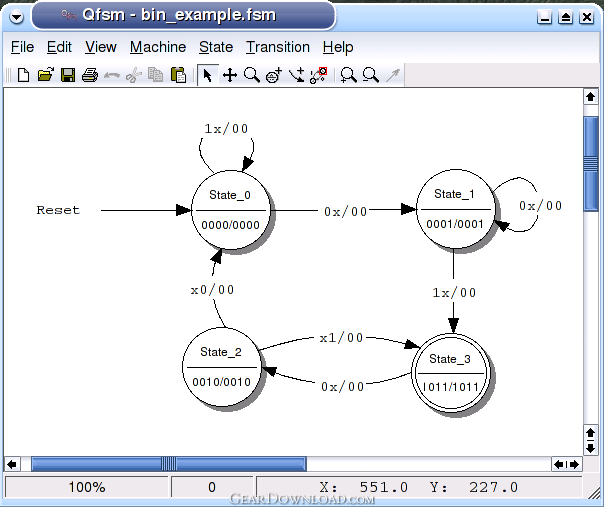Select the State_1 circle
This screenshot has height=507, width=604.
456,209
